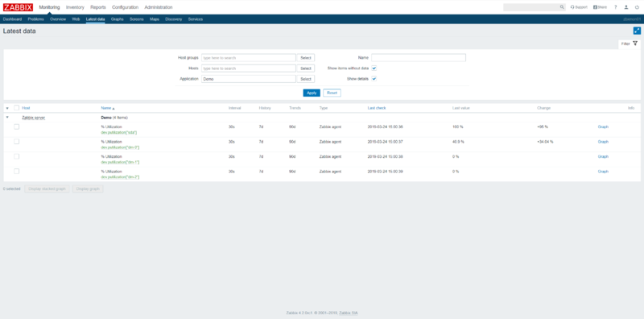Viewport: 644px width, 319px height.
Task: Tick checkbox for sda utilization item
Action: (16, 126)
